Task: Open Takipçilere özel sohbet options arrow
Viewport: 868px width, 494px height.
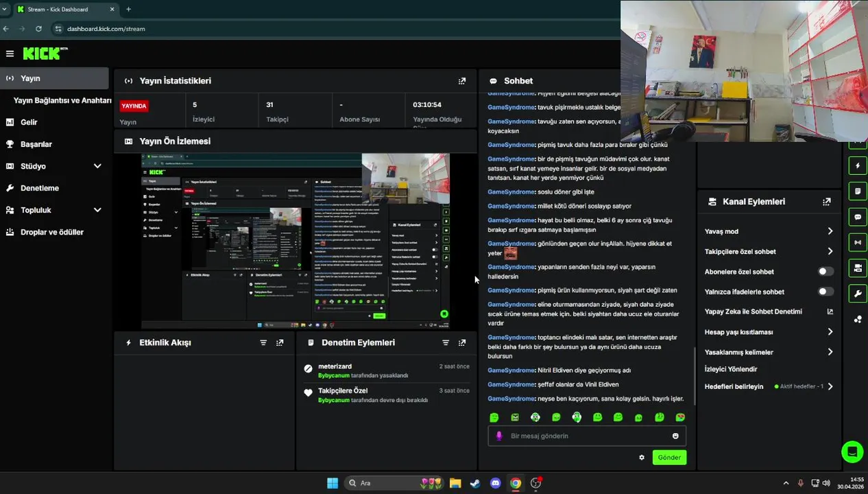Action: [830, 251]
